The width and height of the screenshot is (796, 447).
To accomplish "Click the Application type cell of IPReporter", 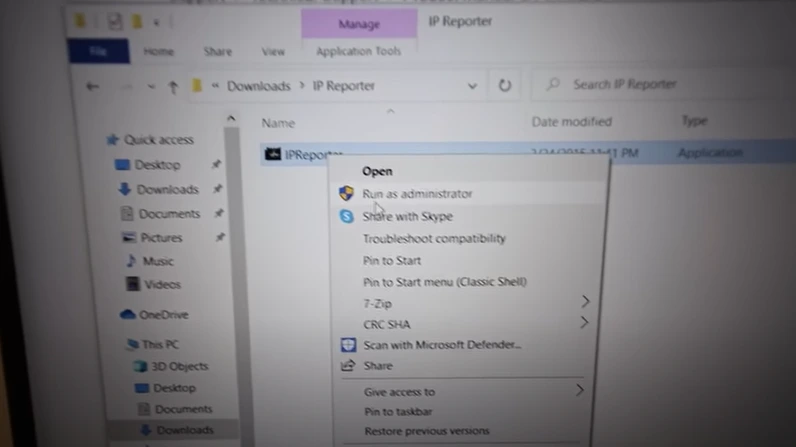I will [x=710, y=152].
